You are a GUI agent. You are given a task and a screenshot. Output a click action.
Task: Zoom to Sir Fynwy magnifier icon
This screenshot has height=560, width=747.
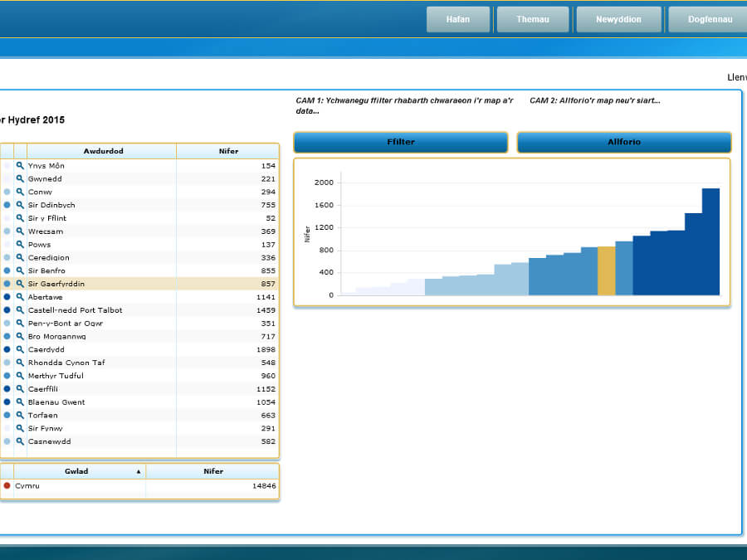[x=20, y=428]
